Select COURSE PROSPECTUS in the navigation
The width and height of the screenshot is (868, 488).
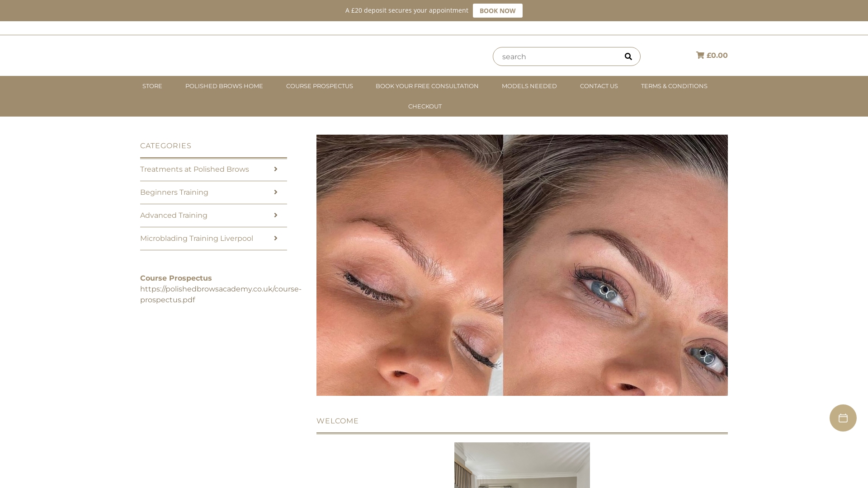click(x=320, y=86)
